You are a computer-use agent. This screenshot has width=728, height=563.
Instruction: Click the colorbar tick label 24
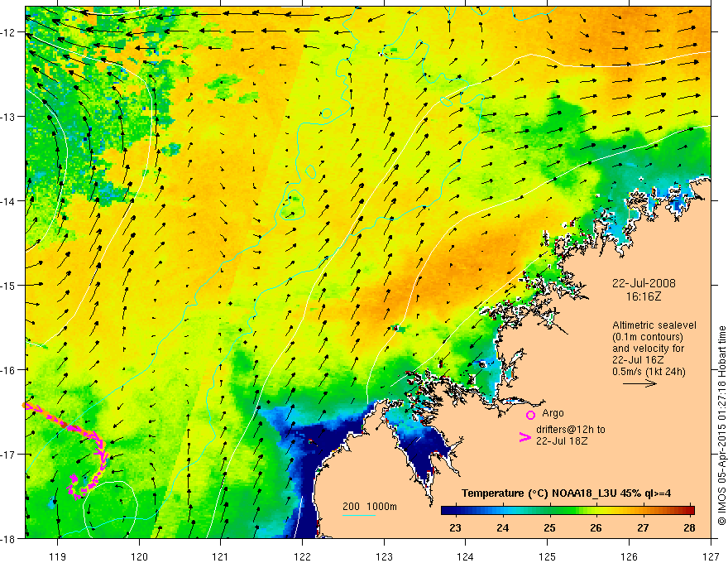(502, 528)
